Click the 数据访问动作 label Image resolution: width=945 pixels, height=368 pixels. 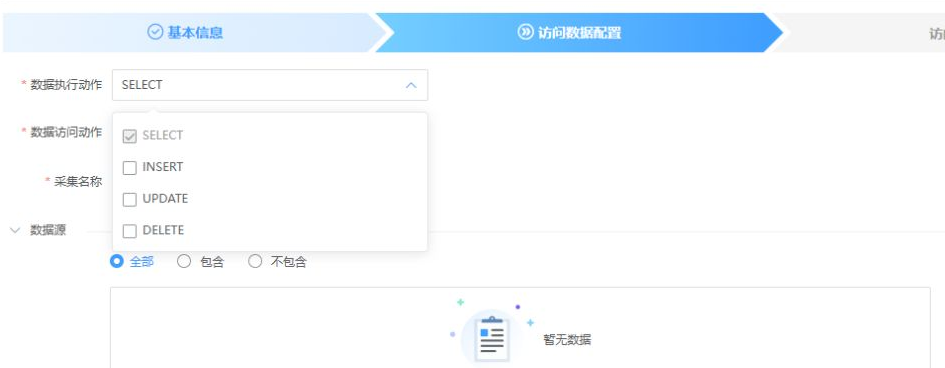coord(66,132)
